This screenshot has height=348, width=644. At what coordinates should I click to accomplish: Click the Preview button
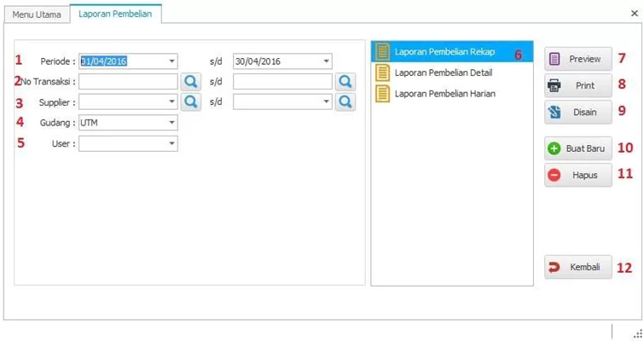click(578, 59)
